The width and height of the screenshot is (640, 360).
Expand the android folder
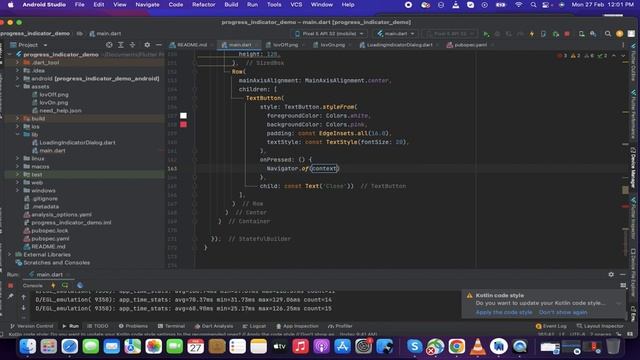[18, 78]
